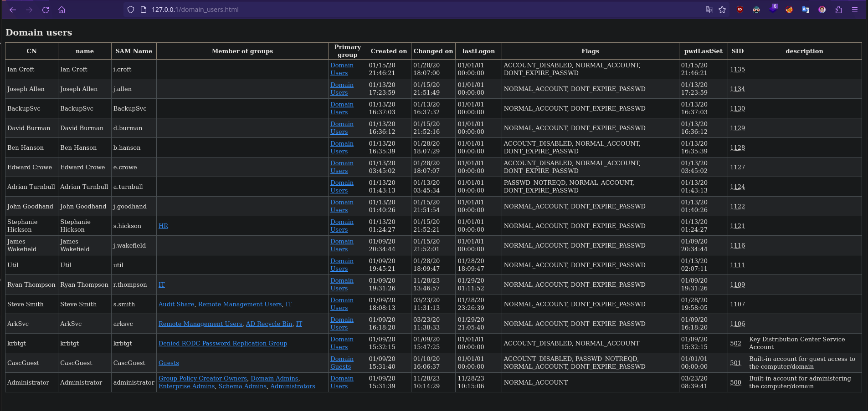Open the Audit Share group link
Screen dimensions: 868x411
[176, 304]
